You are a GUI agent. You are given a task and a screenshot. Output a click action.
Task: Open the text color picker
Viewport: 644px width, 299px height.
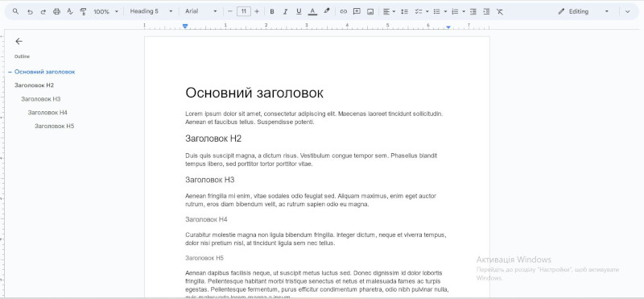tap(312, 11)
